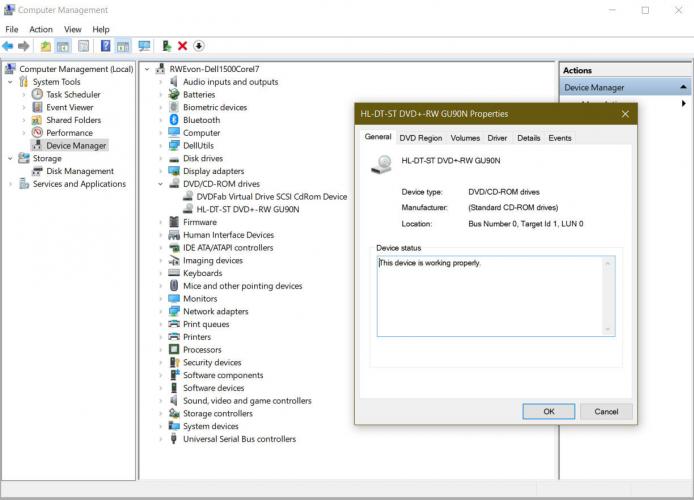Screen dimensions: 694x500
Task: Select the Bluetooth device category icon
Action: pyautogui.click(x=174, y=120)
